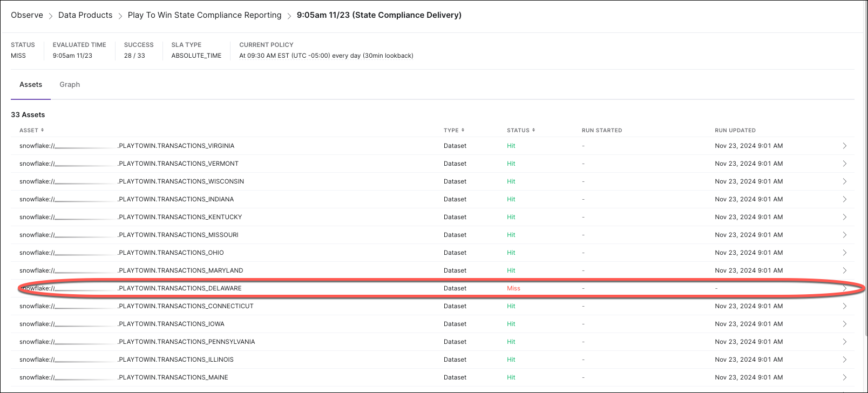Go to Observe in the breadcrumb

[x=27, y=15]
